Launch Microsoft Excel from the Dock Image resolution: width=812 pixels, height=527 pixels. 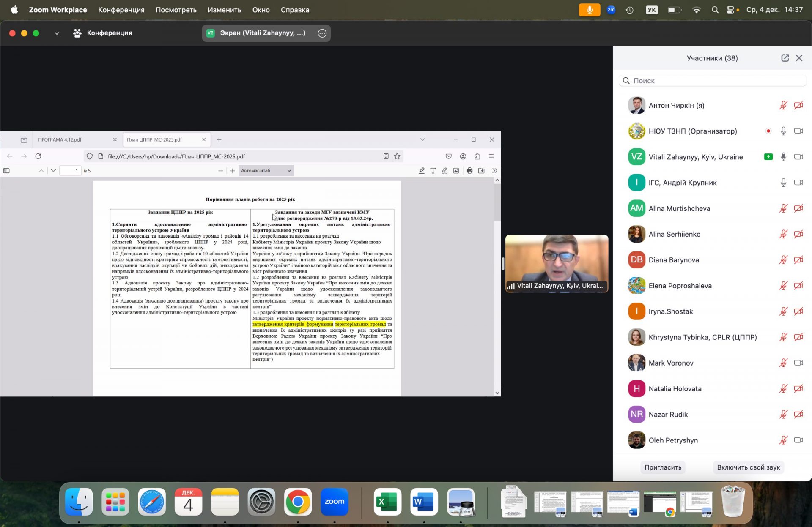(x=387, y=502)
